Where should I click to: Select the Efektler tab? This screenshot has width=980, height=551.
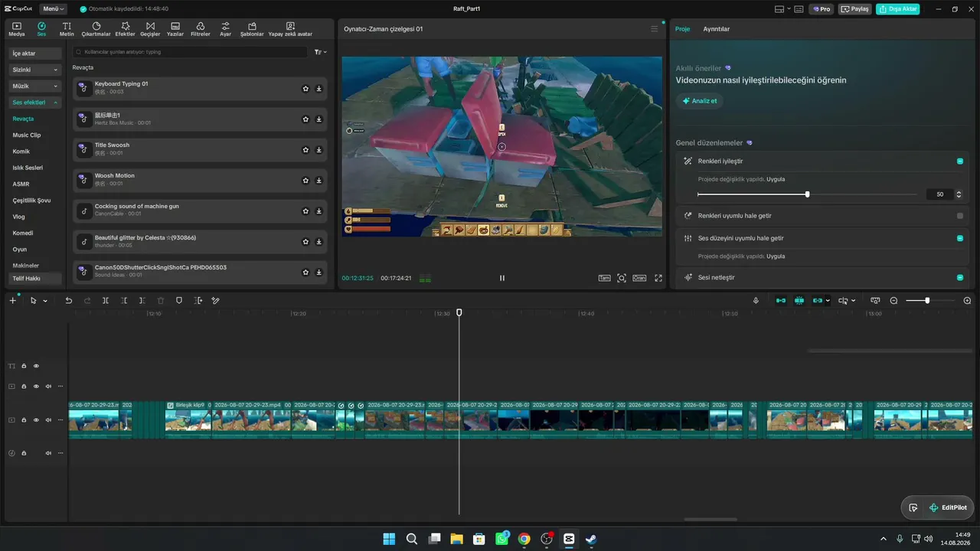tap(125, 29)
